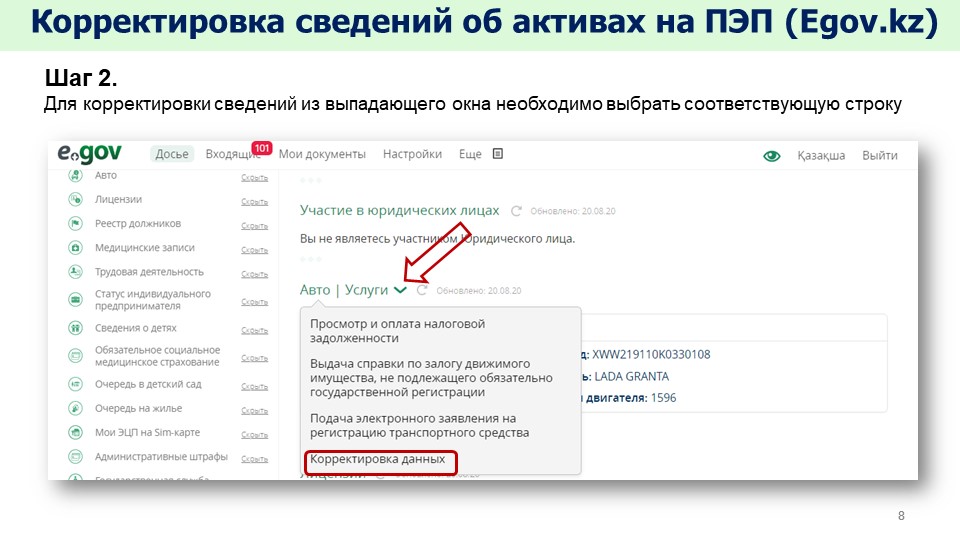Image resolution: width=960 pixels, height=540 pixels.
Task: Hide the Трудовая деятельность section via Скрыть
Action: (x=254, y=273)
